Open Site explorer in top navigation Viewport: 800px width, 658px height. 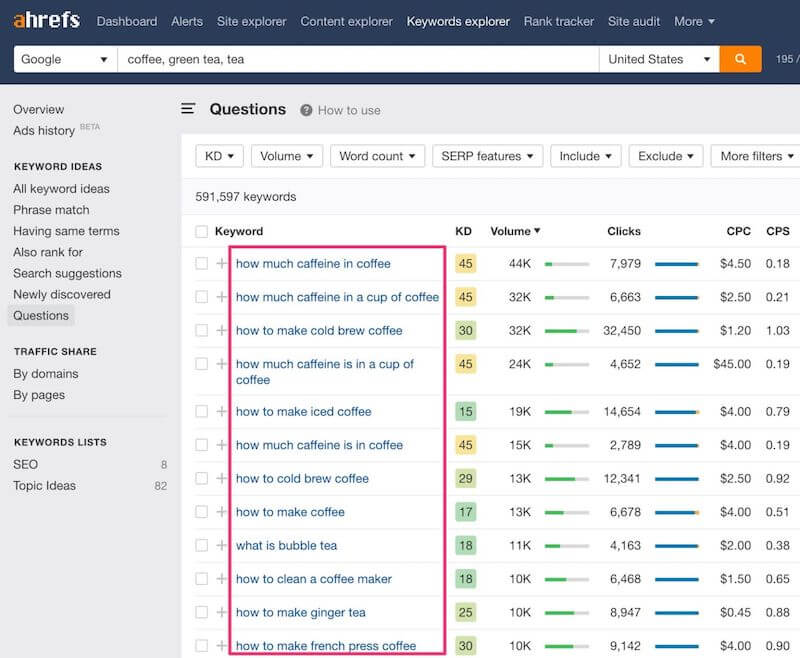coord(252,21)
